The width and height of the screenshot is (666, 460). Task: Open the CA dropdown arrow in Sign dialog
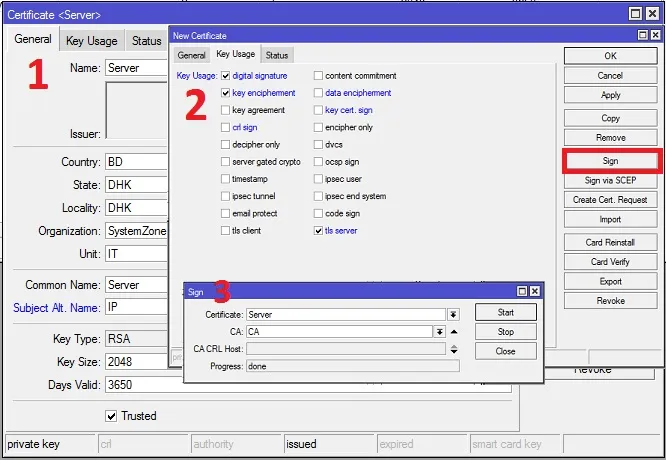click(x=440, y=332)
